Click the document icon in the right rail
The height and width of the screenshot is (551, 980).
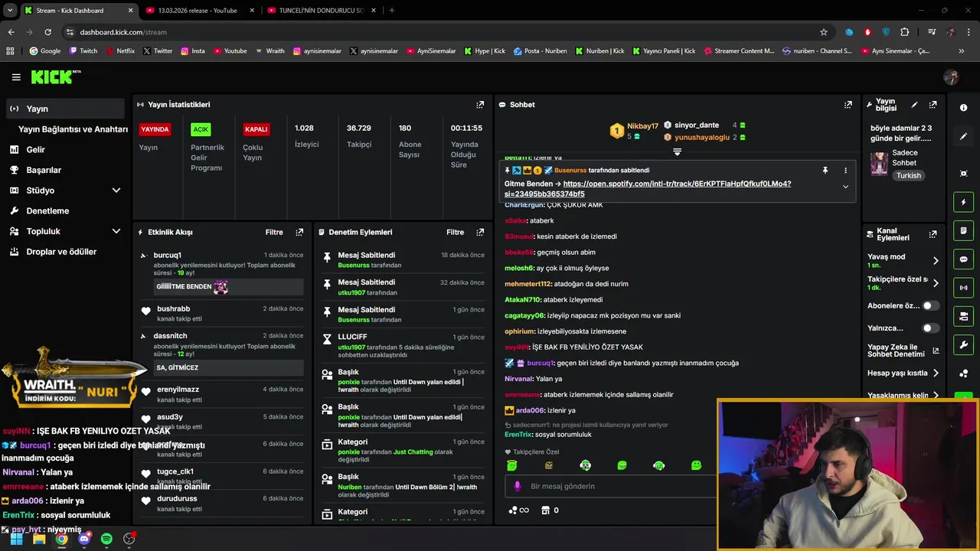tap(964, 230)
